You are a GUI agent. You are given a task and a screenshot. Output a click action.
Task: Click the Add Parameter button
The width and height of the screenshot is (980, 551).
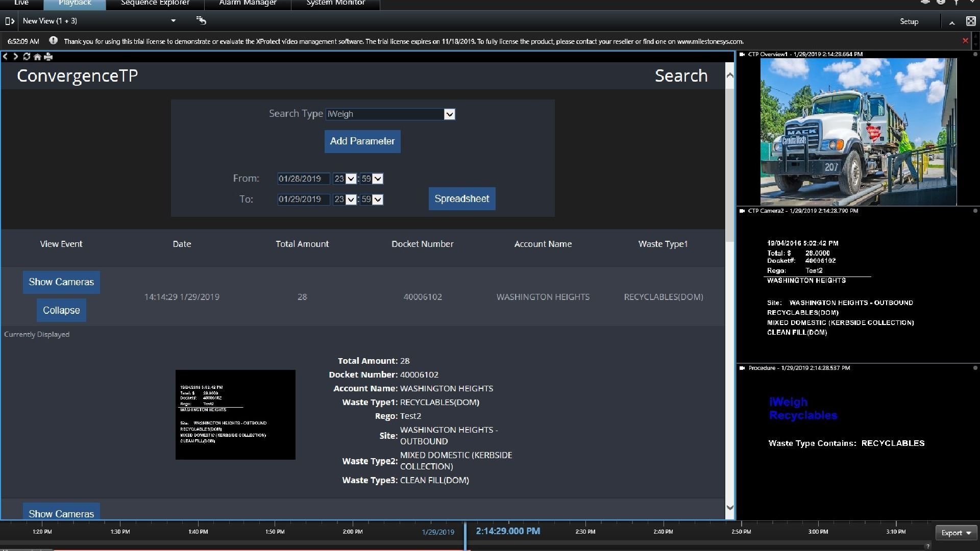click(362, 141)
